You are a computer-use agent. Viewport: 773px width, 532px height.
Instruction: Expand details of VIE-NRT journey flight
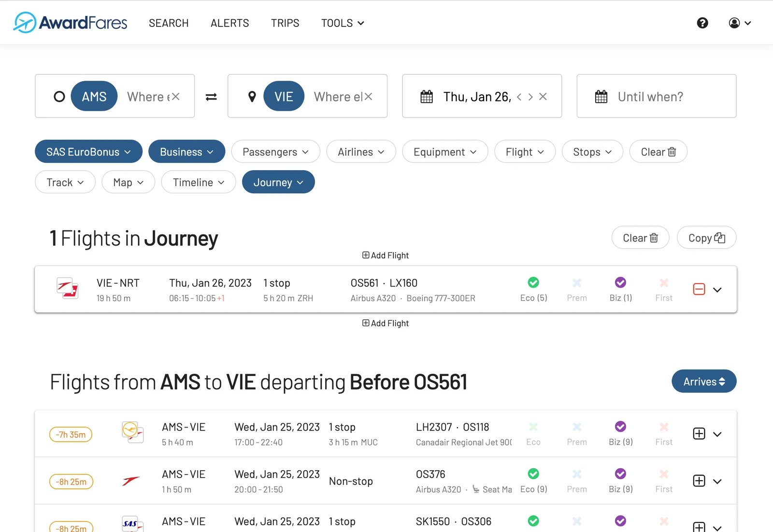coord(717,289)
